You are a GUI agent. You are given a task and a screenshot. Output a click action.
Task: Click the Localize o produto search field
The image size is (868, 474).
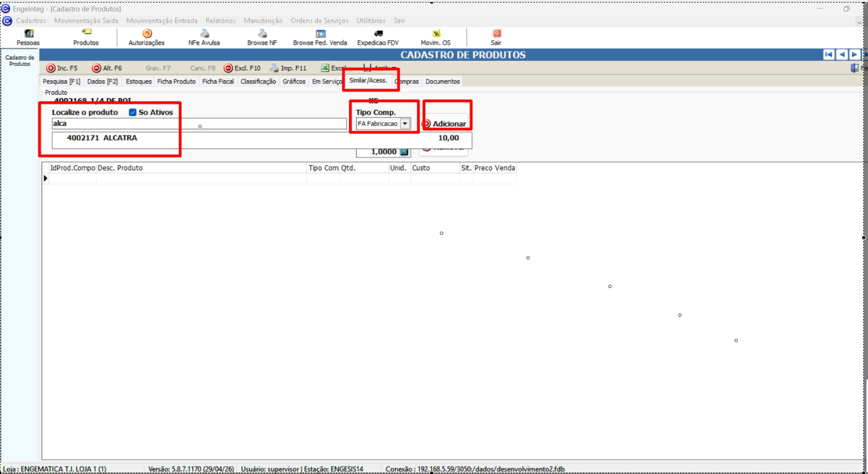point(199,124)
